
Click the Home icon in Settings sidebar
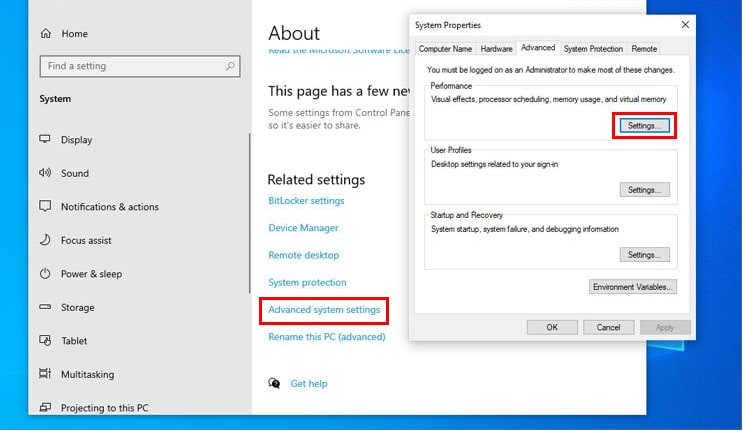[45, 33]
